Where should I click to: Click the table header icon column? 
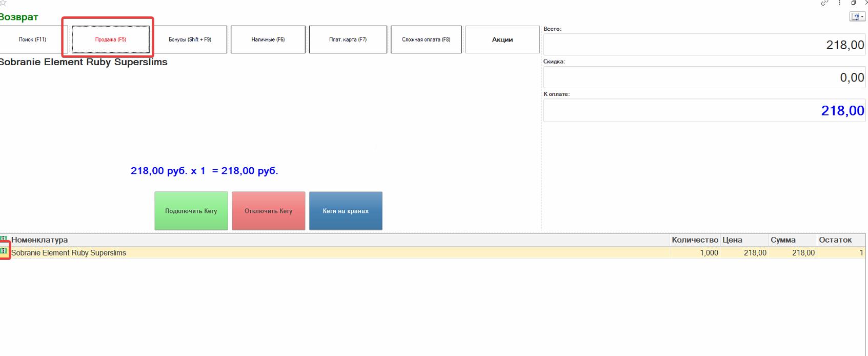4,239
